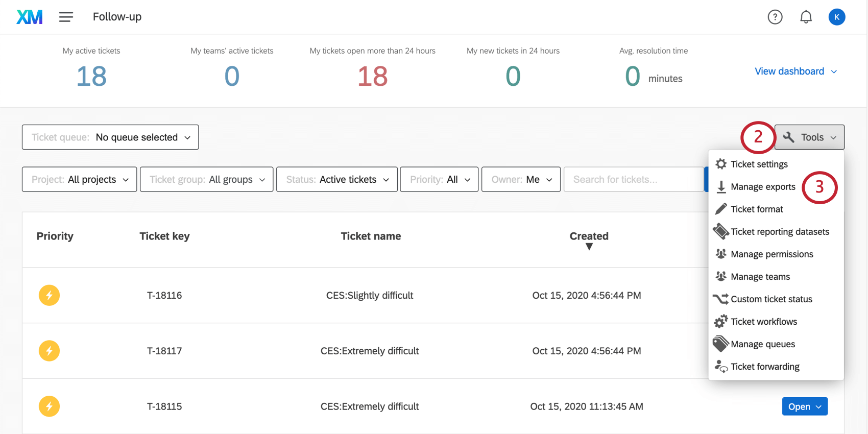Image resolution: width=868 pixels, height=434 pixels.
Task: Click the priority lightning icon for T-18116
Action: [49, 295]
